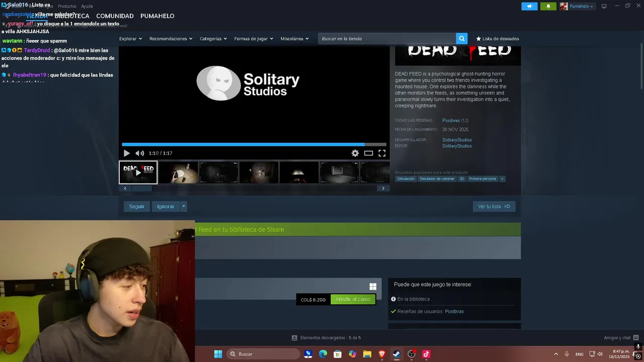Click the En la biblioteca info icon
Viewport: 644px width, 362px height.
click(393, 299)
